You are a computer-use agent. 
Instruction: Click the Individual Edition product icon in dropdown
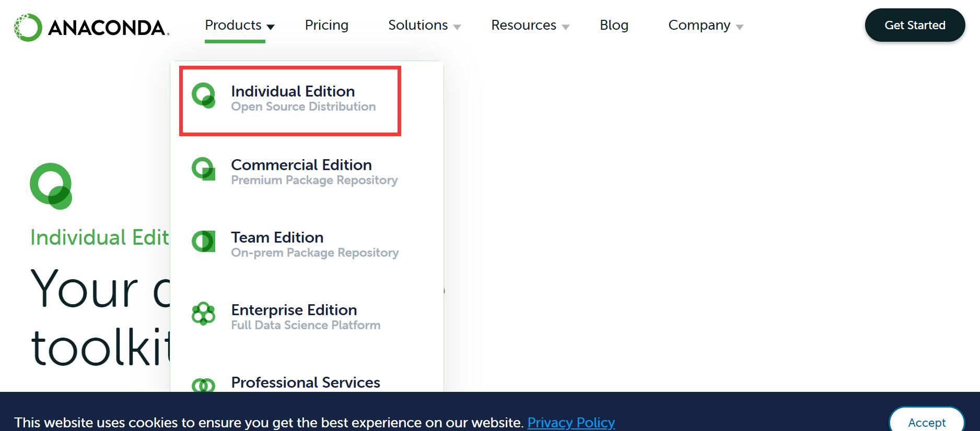pyautogui.click(x=204, y=95)
